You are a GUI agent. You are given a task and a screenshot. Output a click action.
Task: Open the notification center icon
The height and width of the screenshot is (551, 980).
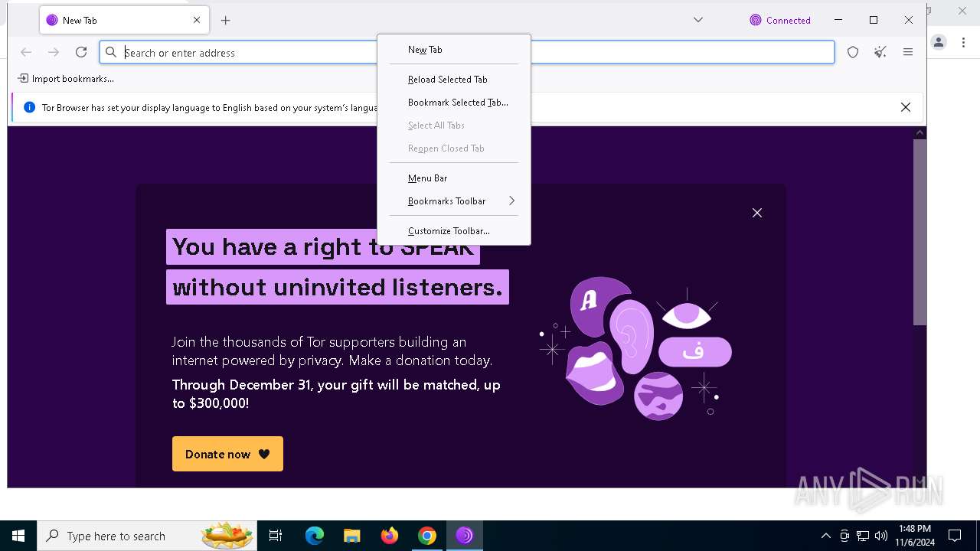click(x=955, y=536)
